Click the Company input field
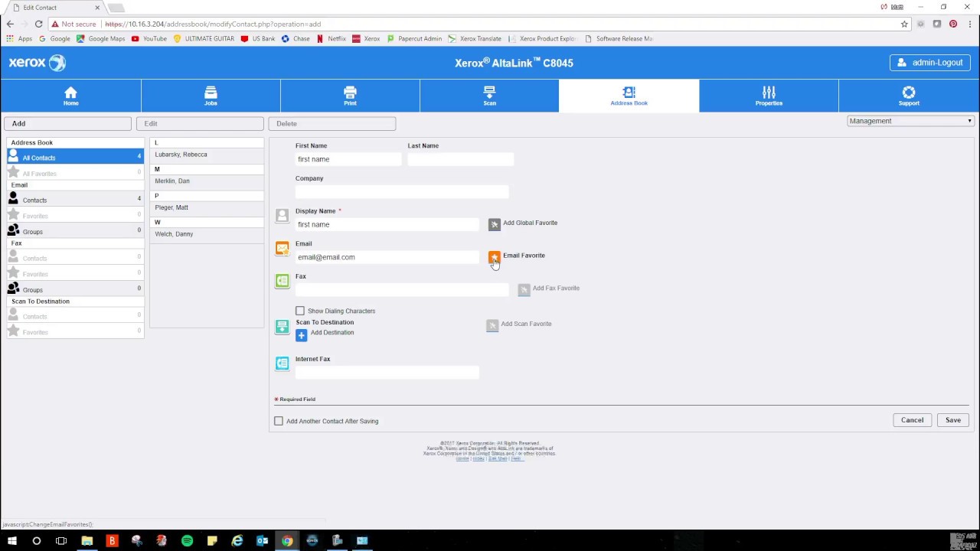Screen dimensions: 980x551 tap(402, 191)
